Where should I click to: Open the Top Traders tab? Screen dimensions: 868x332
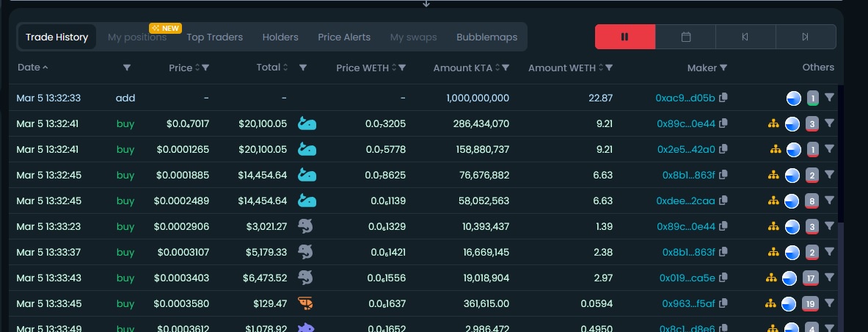coord(215,37)
